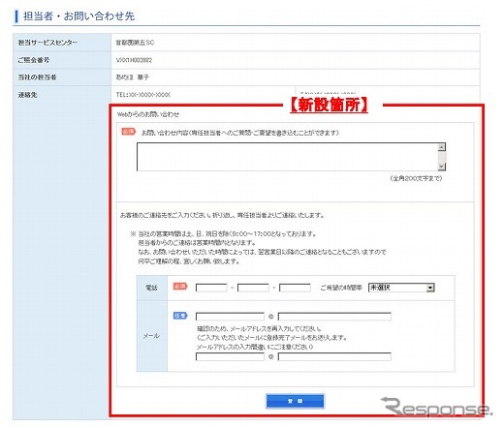Click the email local-part field
This screenshot has width=504, height=428.
point(230,317)
